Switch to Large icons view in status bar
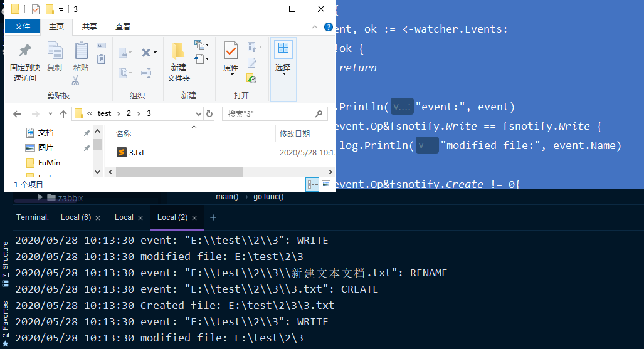The width and height of the screenshot is (644, 349). point(326,184)
